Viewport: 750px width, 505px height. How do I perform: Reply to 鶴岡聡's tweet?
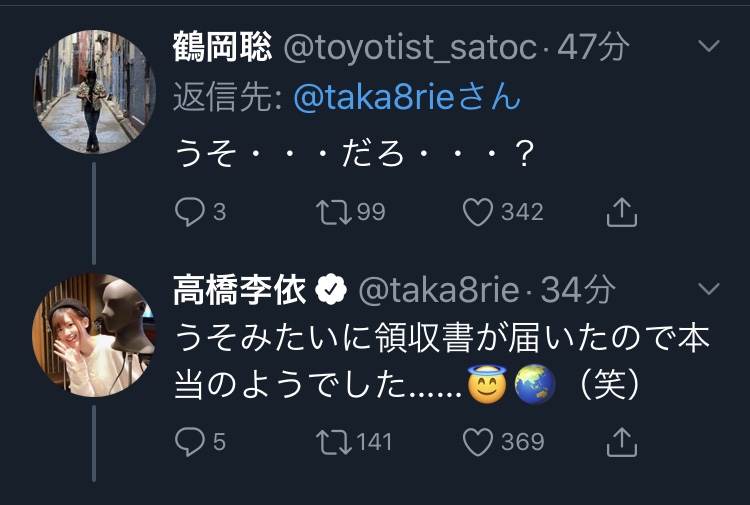[189, 212]
